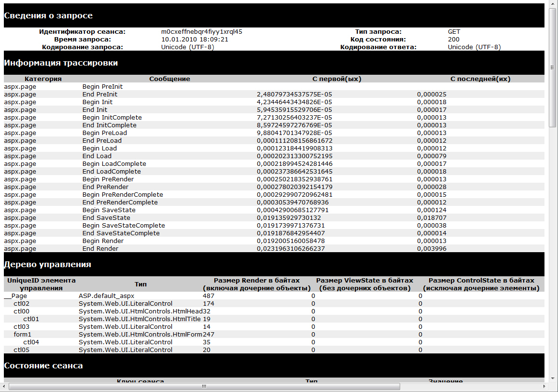This screenshot has width=558, height=392.
Task: Click the status code value 200
Action: pos(454,40)
